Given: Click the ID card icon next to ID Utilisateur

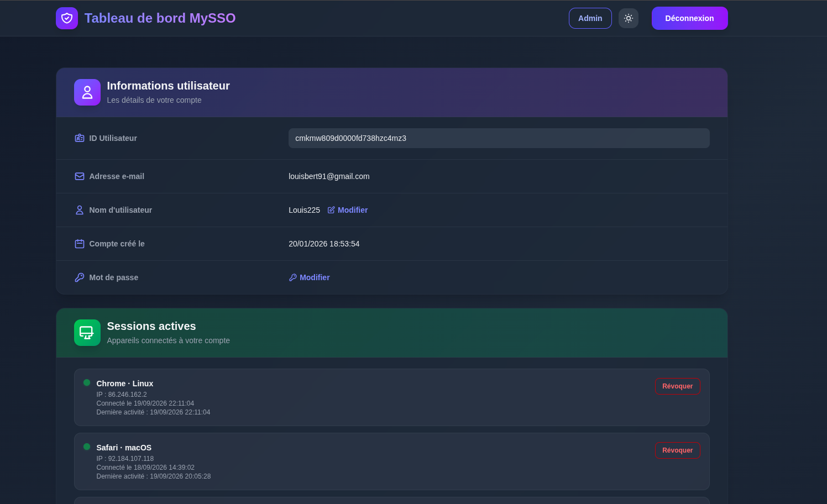Looking at the screenshot, I should (x=80, y=138).
